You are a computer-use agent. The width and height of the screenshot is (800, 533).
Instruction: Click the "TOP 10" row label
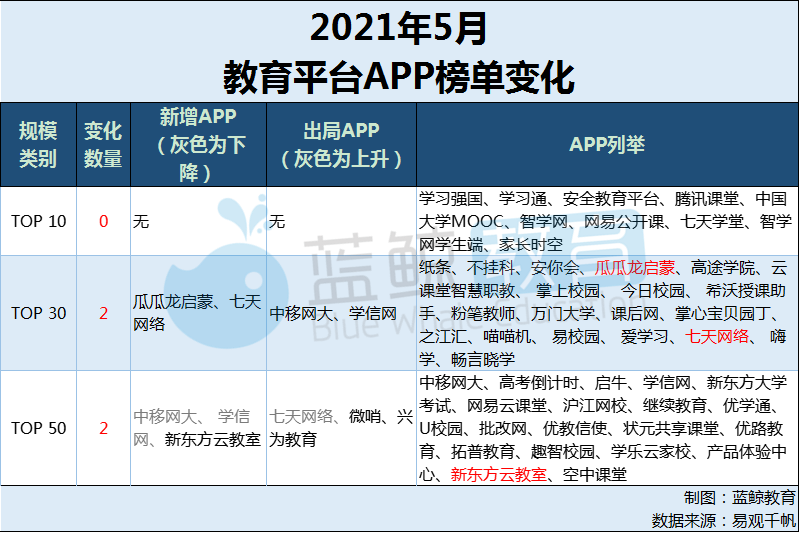click(39, 221)
